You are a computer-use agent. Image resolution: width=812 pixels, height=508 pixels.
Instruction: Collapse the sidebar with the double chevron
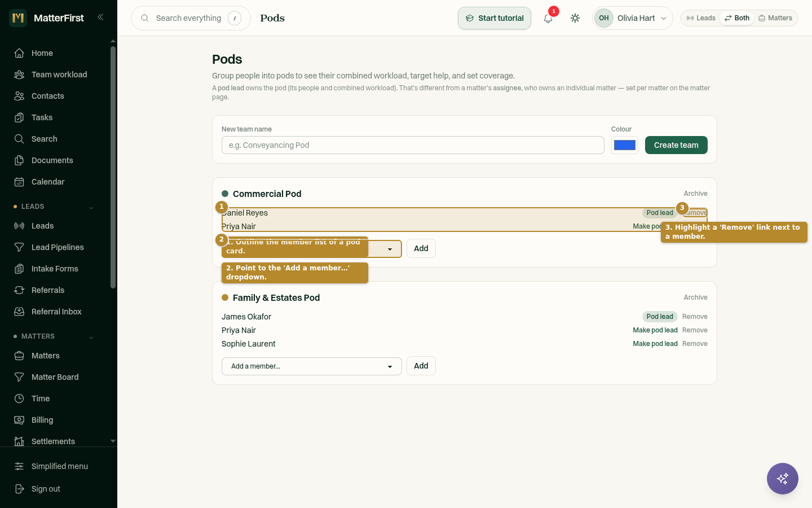(x=100, y=17)
